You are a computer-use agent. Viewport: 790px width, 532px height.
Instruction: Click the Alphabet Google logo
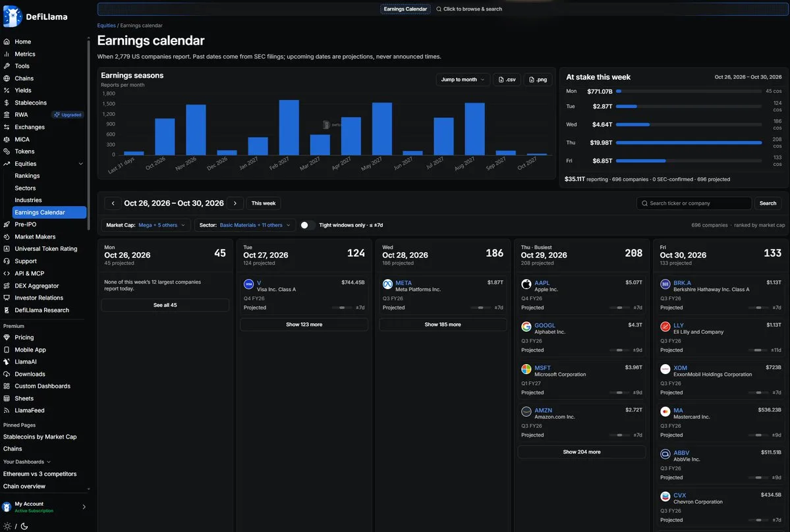[526, 327]
